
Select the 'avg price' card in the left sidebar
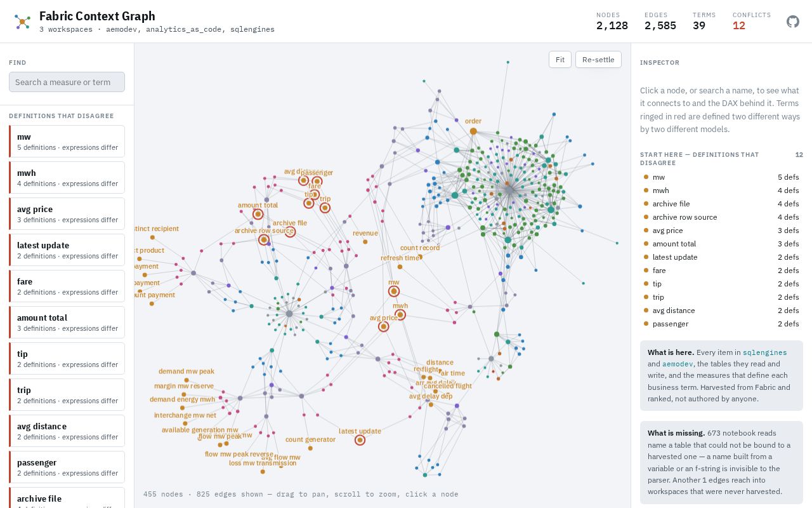[67, 214]
